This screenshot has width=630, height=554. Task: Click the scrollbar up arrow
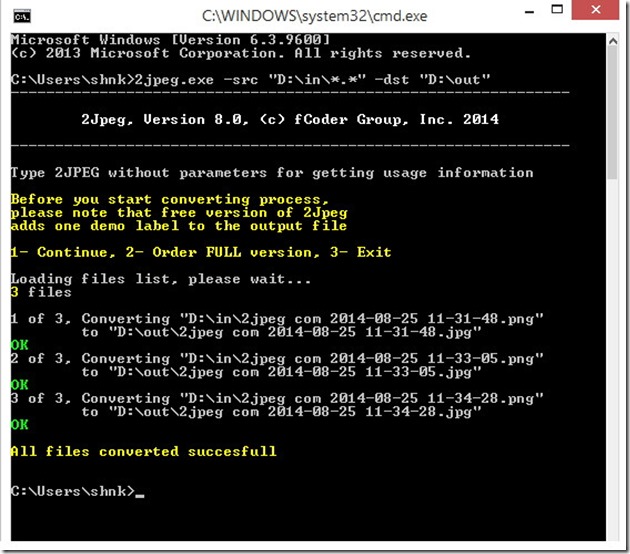[x=613, y=41]
